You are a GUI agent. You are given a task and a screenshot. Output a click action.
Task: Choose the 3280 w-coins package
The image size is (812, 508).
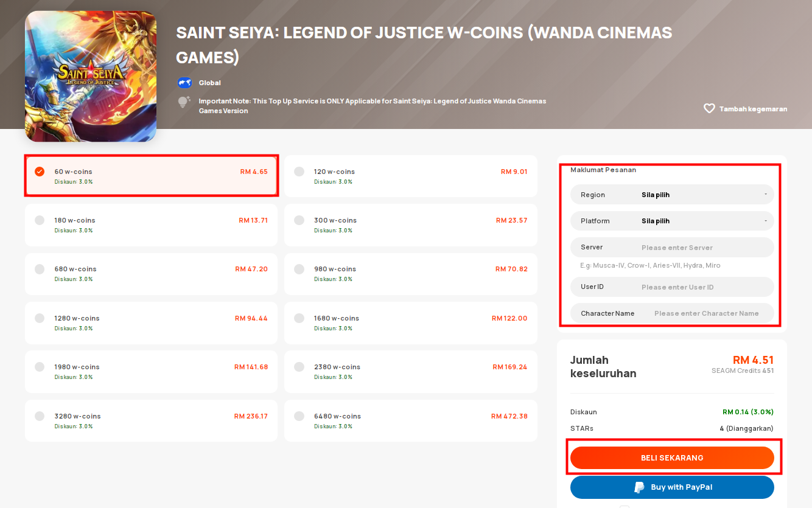pyautogui.click(x=151, y=420)
